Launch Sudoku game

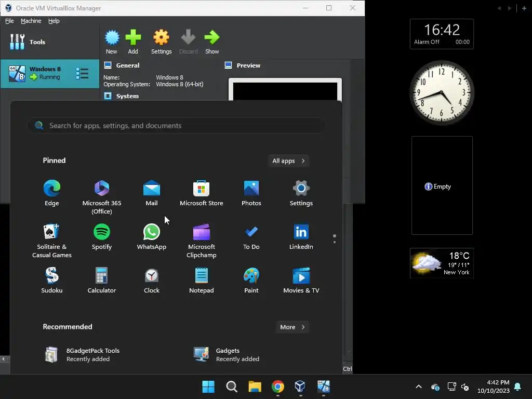tap(52, 280)
